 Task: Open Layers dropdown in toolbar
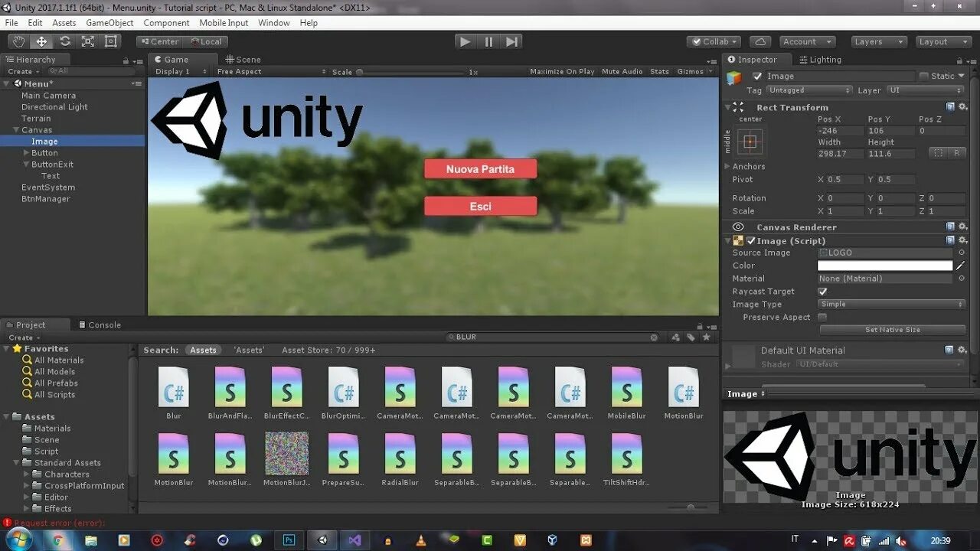879,41
